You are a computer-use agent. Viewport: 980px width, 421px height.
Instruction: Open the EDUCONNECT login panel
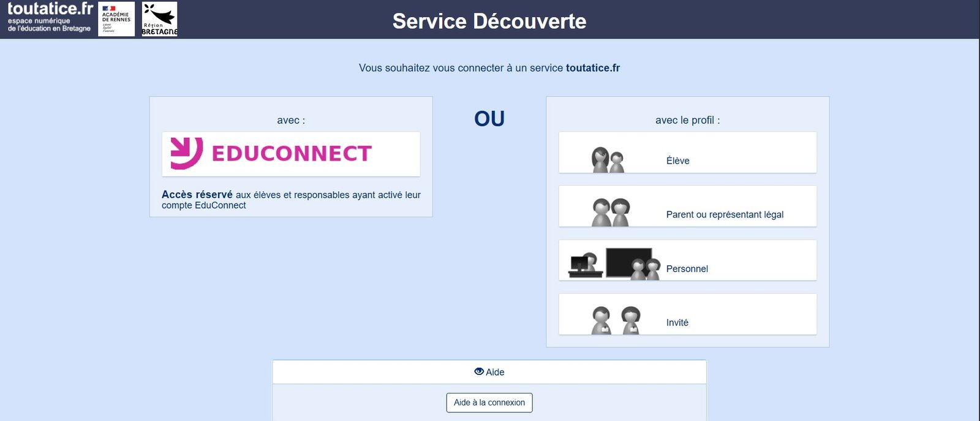(290, 154)
